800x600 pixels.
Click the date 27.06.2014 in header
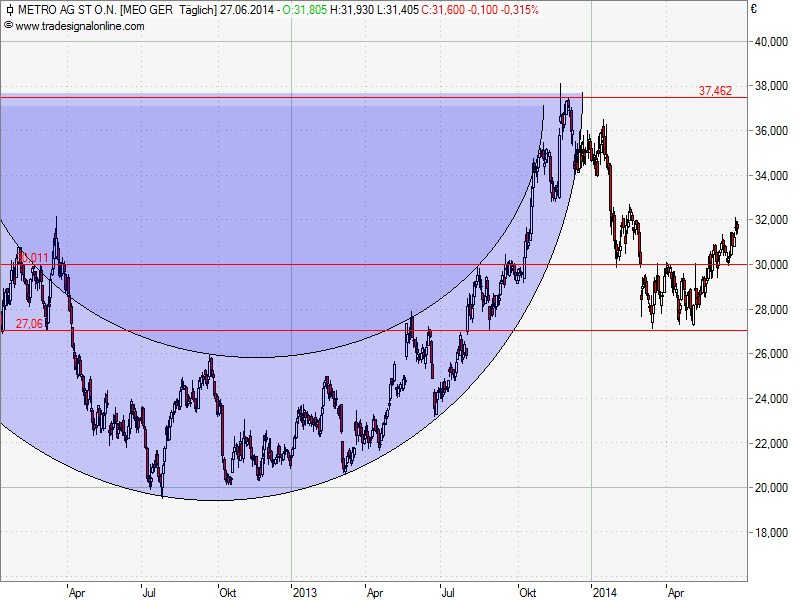pos(248,10)
